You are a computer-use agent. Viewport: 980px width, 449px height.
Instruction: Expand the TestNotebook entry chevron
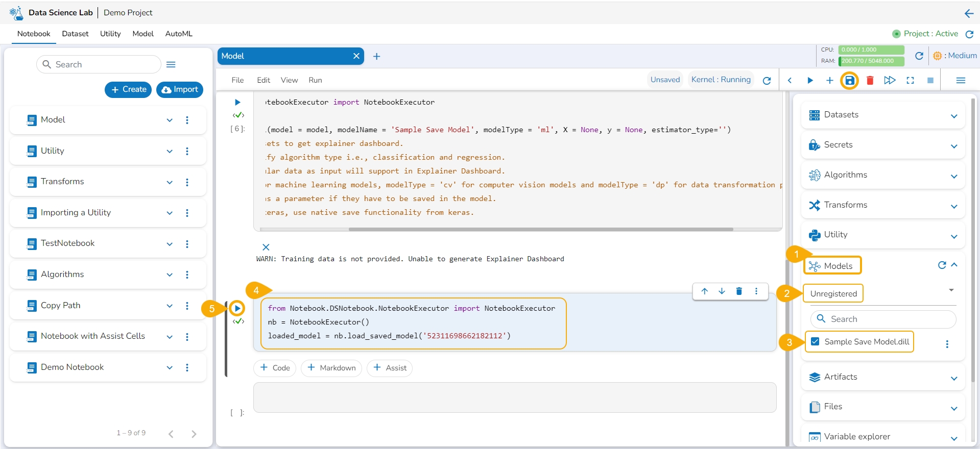170,244
